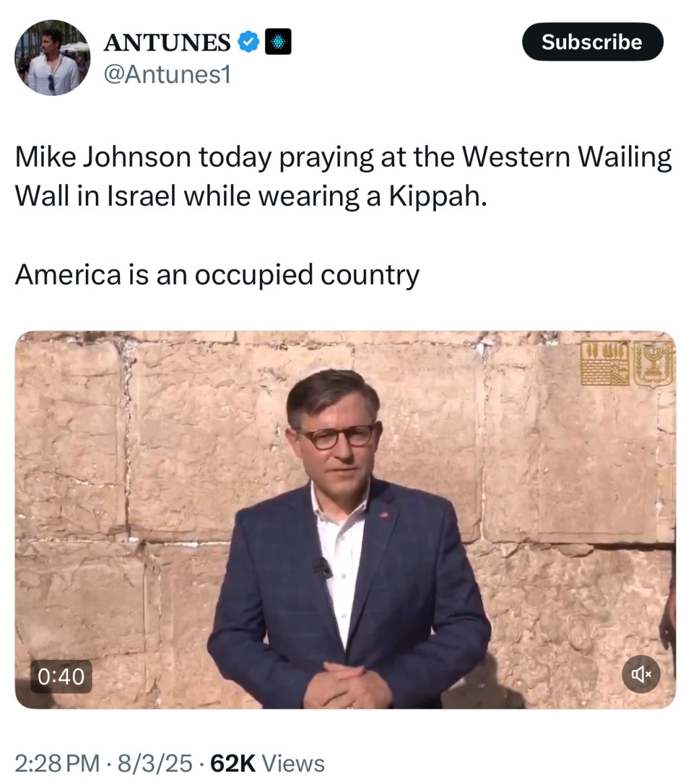
Task: Click the word Kippah in the post
Action: coord(437,196)
